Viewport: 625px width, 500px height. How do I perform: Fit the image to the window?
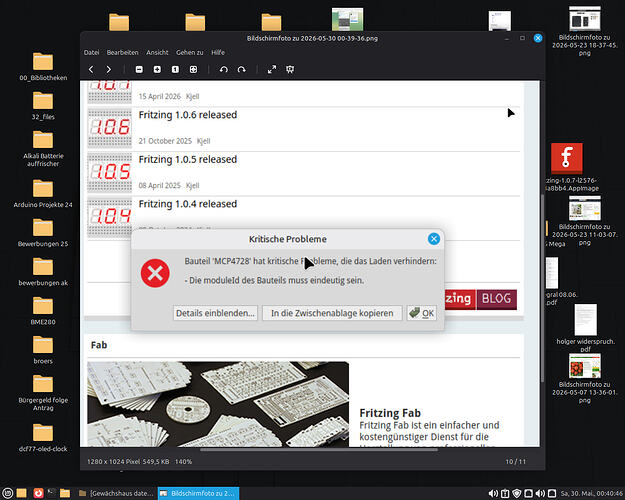[193, 69]
